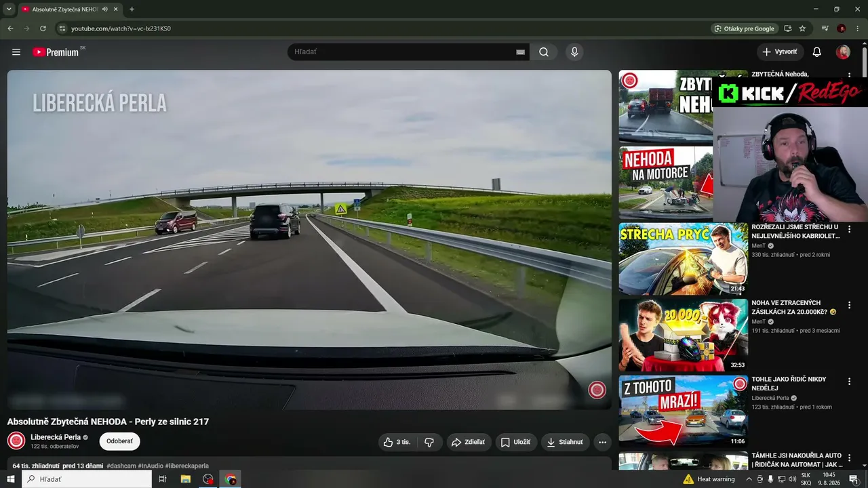868x488 pixels.
Task: Open more actions menu under video
Action: click(602, 442)
